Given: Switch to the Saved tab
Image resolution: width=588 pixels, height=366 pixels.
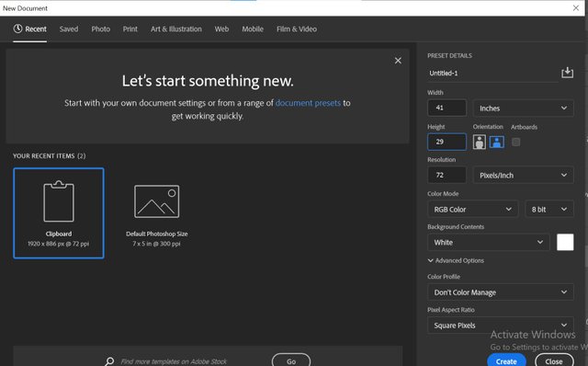Looking at the screenshot, I should point(69,29).
